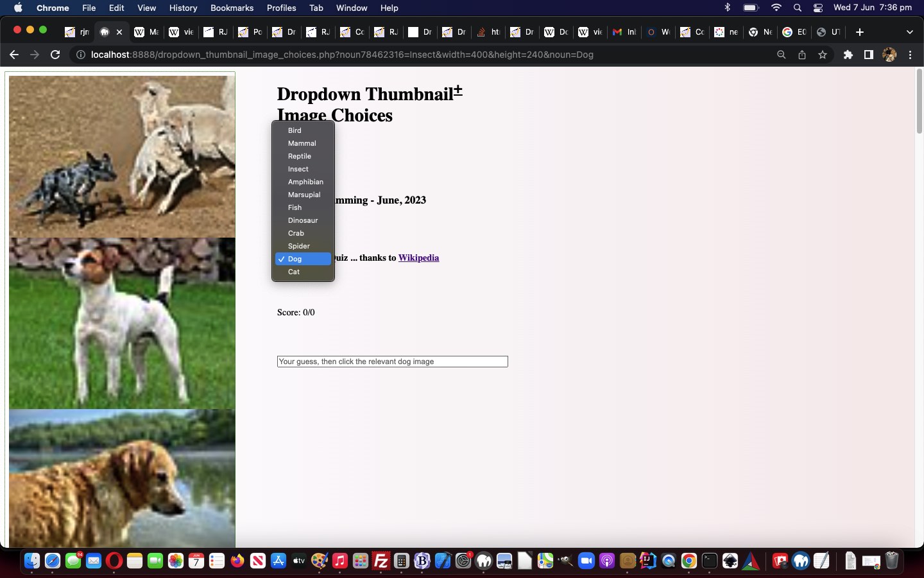This screenshot has height=578, width=924.
Task: Share this page via share icon
Action: tap(802, 55)
